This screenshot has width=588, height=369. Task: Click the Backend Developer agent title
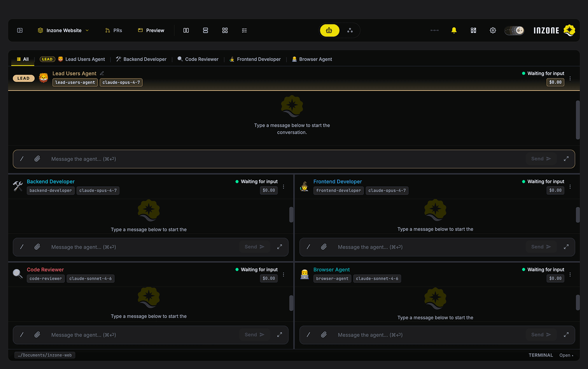click(51, 182)
